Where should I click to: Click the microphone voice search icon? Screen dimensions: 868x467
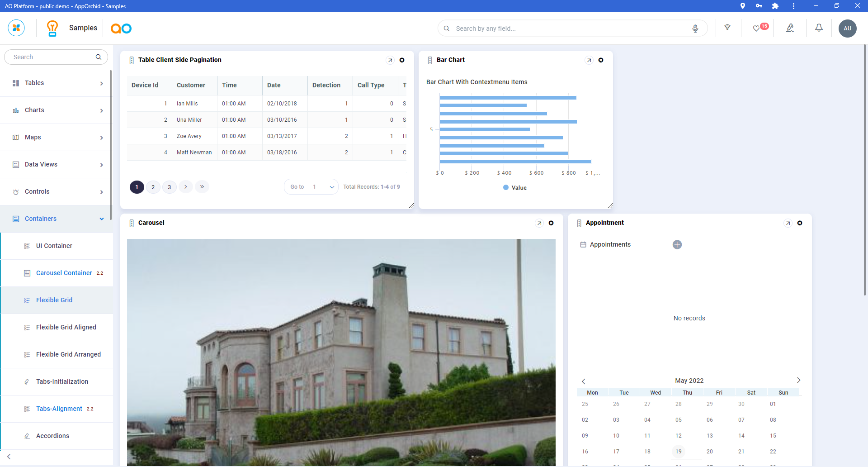(x=695, y=29)
